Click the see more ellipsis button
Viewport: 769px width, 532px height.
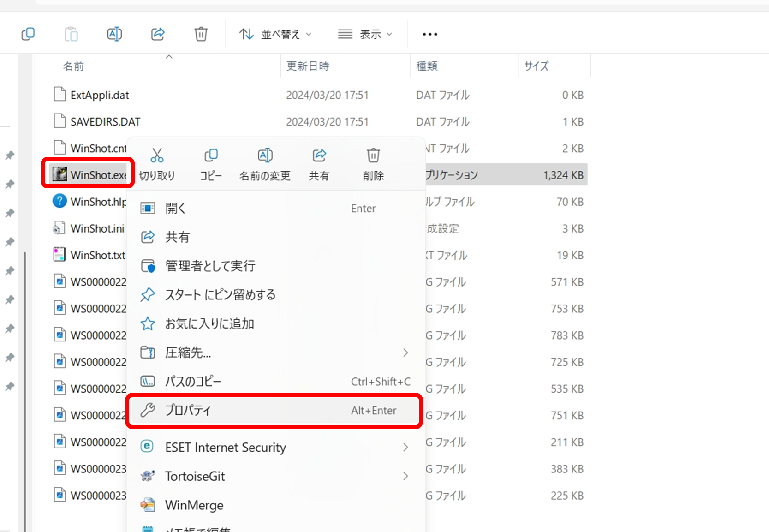(429, 33)
